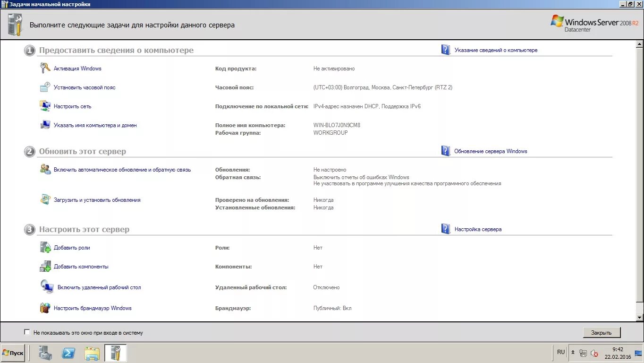Open the Пуск start menu
The width and height of the screenshot is (644, 363).
click(x=13, y=353)
